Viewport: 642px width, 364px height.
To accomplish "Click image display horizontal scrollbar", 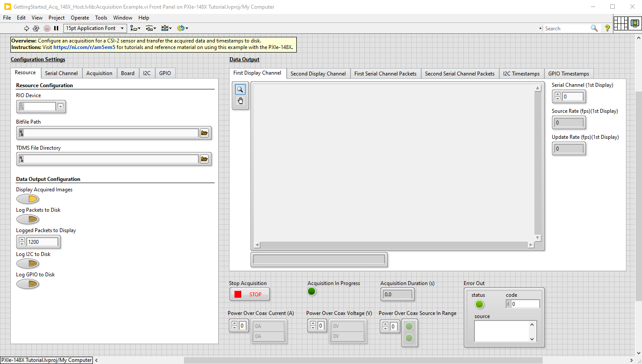I will (393, 245).
